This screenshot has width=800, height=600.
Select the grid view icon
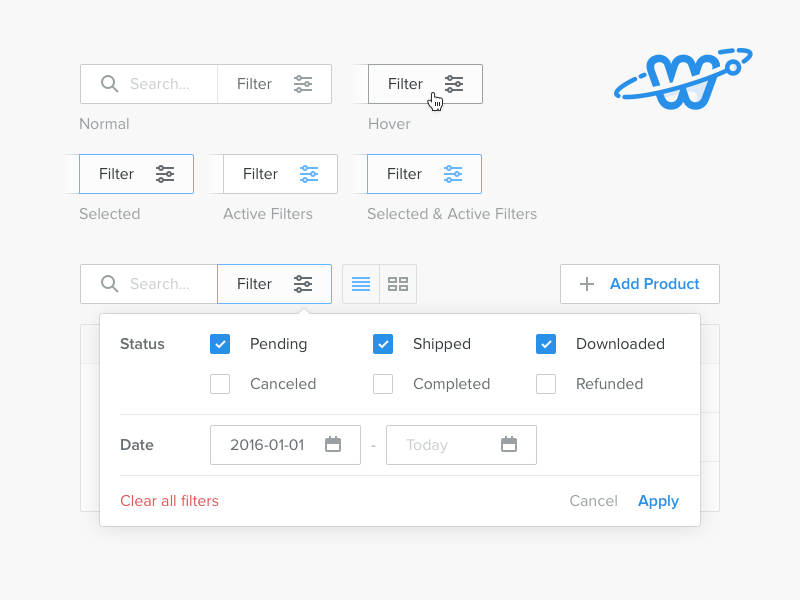[x=397, y=284]
